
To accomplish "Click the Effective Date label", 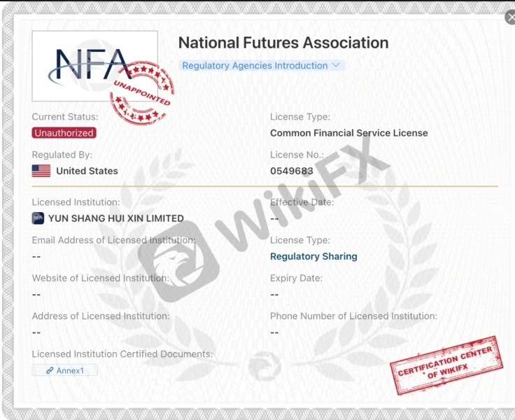I will point(302,202).
